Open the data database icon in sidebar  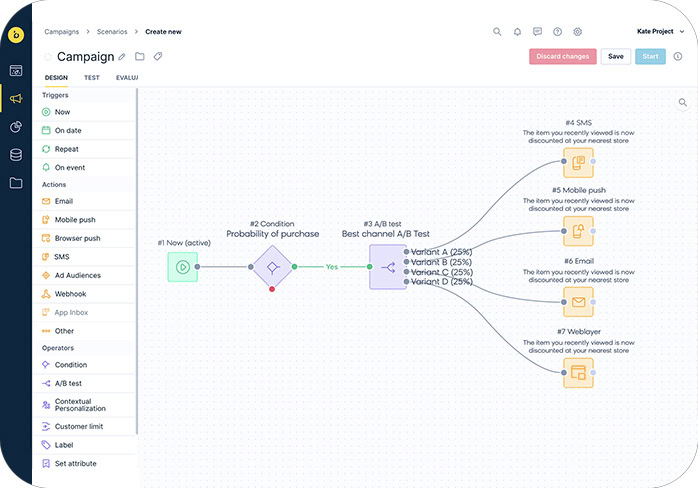[16, 155]
